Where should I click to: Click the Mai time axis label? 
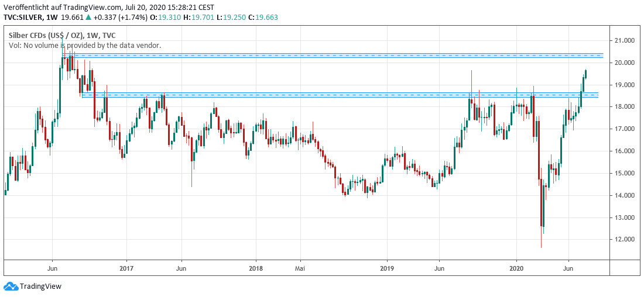click(299, 268)
